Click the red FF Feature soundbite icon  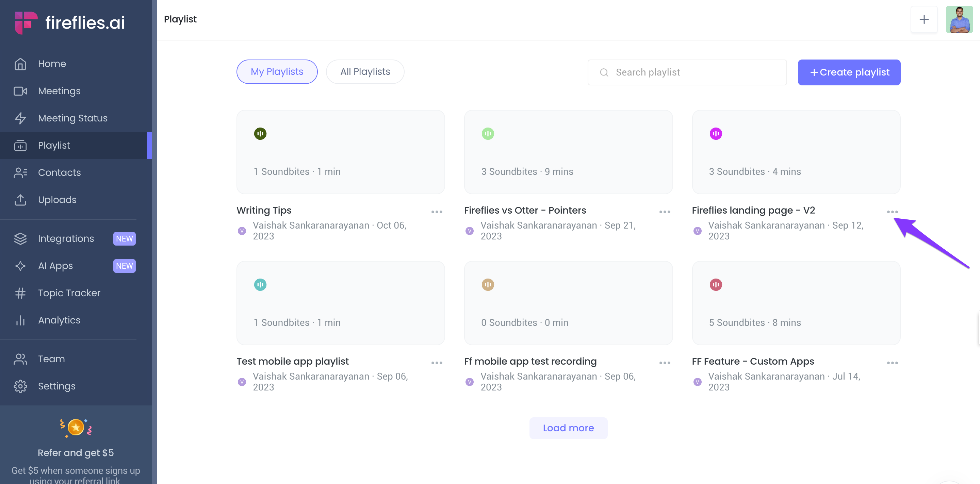click(x=716, y=285)
